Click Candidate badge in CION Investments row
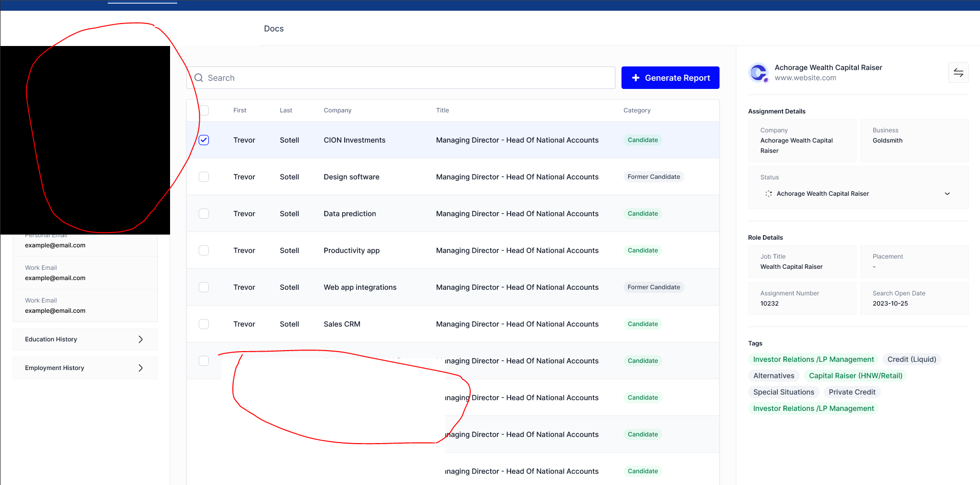Viewport: 980px width, 485px height. tap(642, 140)
